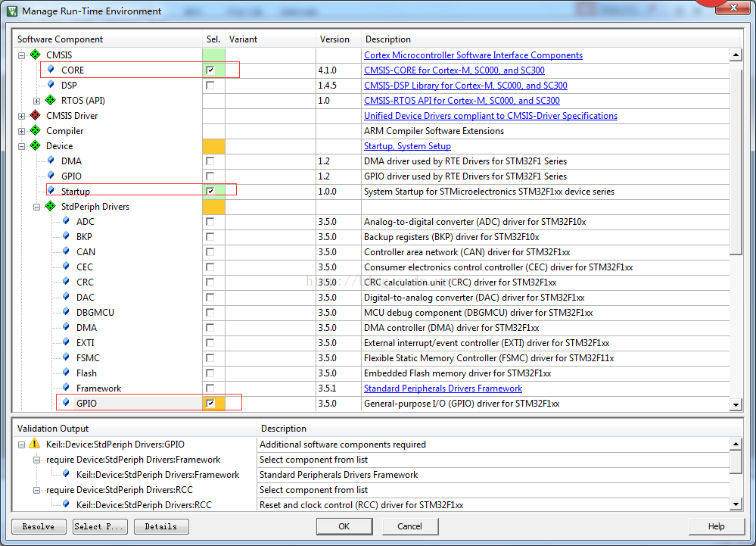Click the RTOS (API) green diamond icon

pos(51,100)
